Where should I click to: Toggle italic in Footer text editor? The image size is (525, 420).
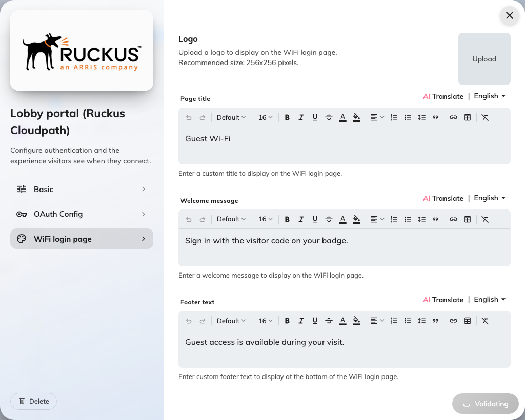point(301,321)
